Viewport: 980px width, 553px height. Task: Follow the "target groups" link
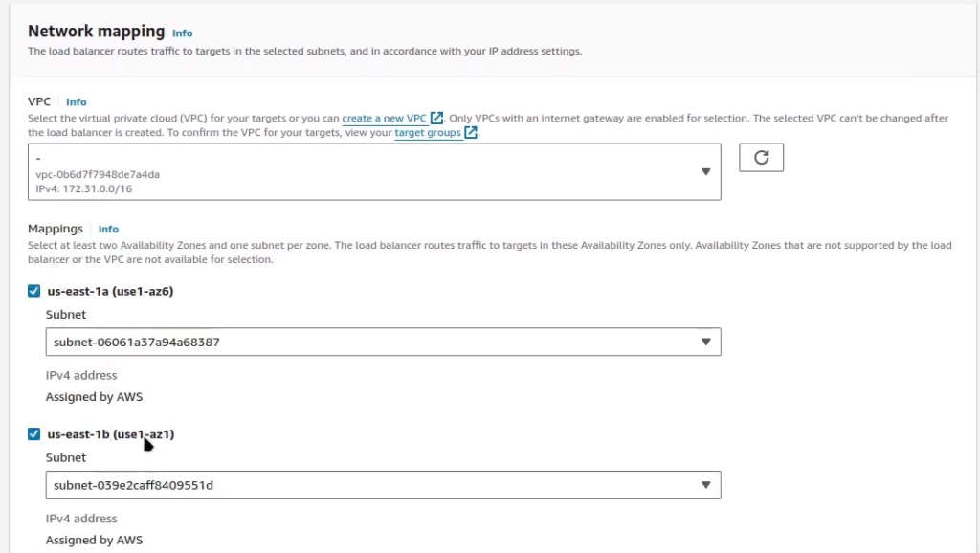[428, 133]
